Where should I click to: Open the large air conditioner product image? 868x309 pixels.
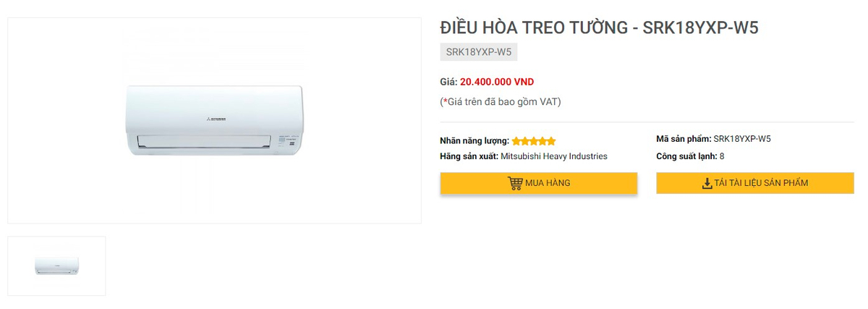214,120
